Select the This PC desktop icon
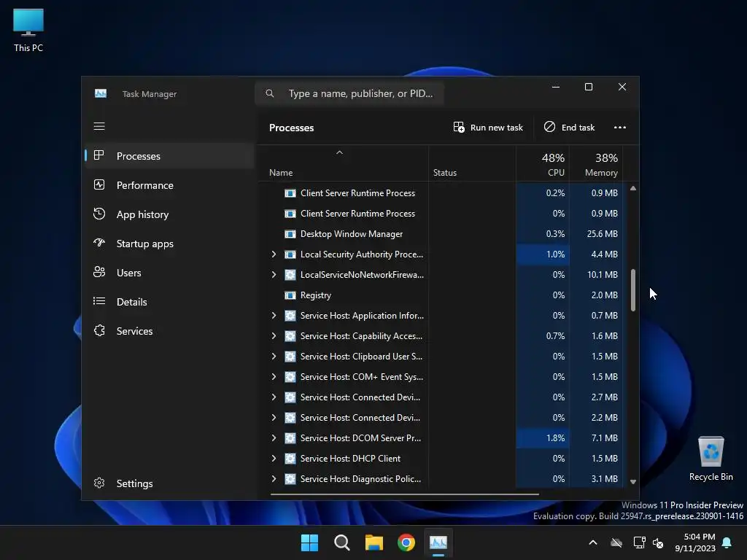Screen dimensions: 747x560 (28, 31)
